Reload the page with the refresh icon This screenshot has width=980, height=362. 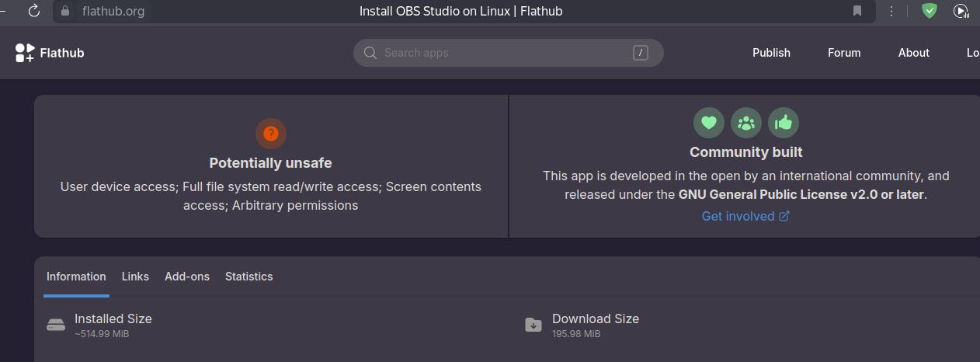click(x=33, y=11)
